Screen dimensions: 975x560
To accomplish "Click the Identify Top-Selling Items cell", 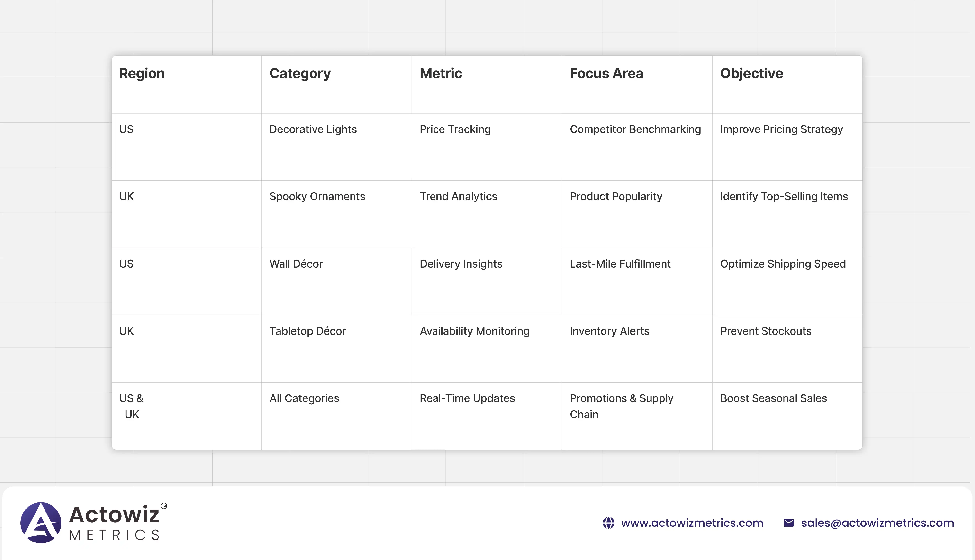I will click(x=783, y=197).
